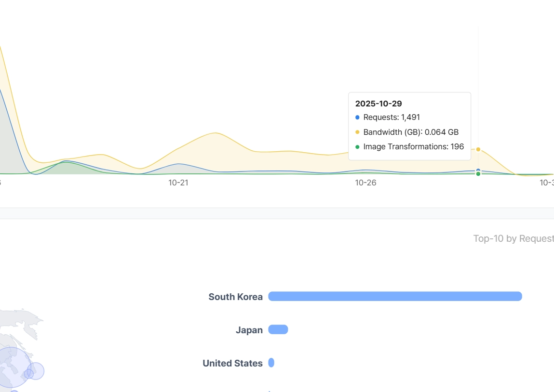
Task: Click the blue Requests dot in tooltip
Action: pos(357,118)
